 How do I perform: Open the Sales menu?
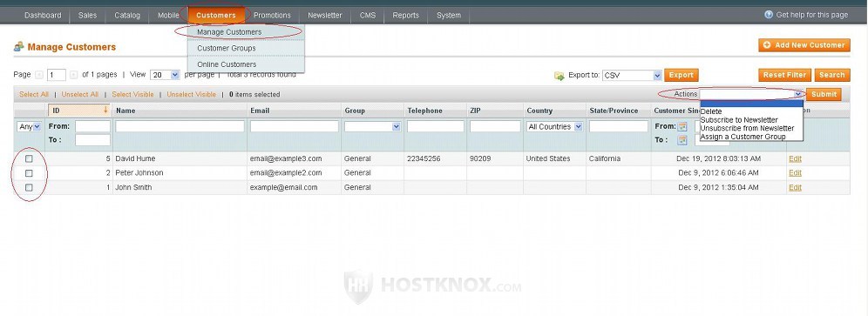[x=87, y=16]
